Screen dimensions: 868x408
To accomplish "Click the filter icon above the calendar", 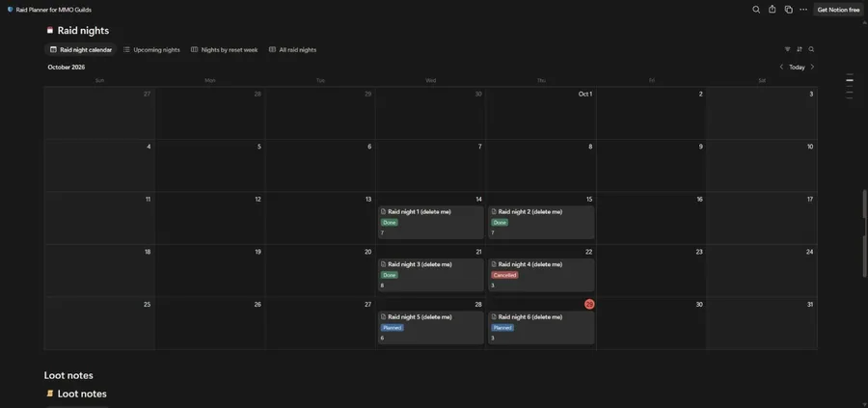I will pyautogui.click(x=787, y=49).
